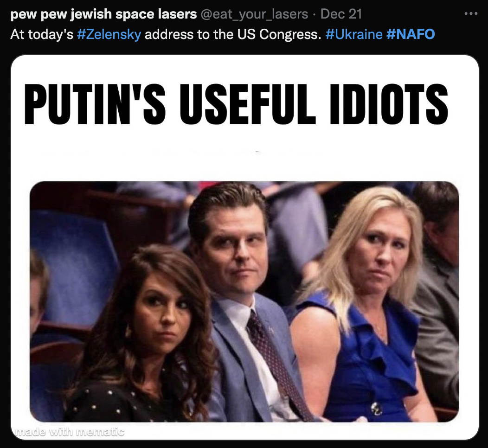The width and height of the screenshot is (488, 448).
Task: Open the tweet via the Dec 21 timestamp
Action: 341,14
